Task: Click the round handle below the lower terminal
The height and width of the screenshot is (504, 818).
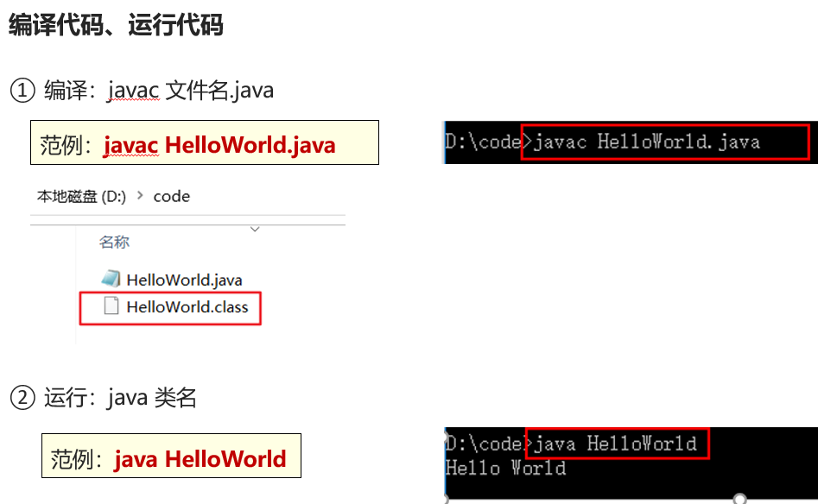Action: click(x=739, y=499)
